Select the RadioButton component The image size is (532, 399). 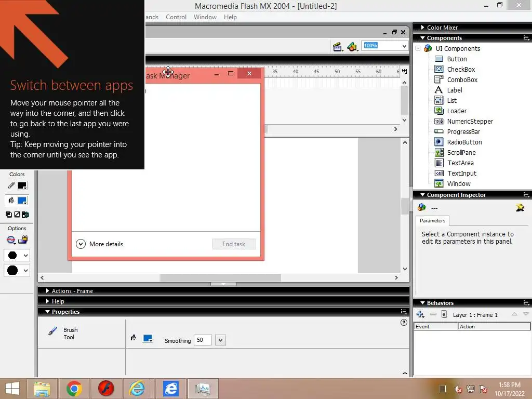click(464, 142)
